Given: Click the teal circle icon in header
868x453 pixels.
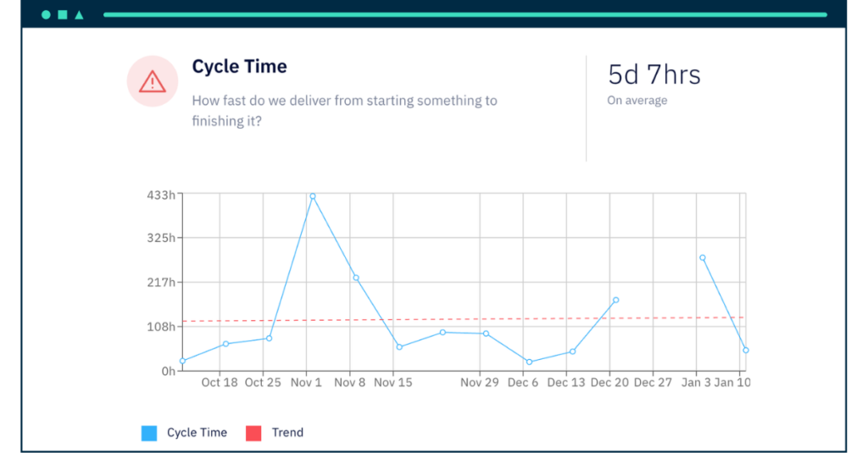Looking at the screenshot, I should (x=46, y=15).
